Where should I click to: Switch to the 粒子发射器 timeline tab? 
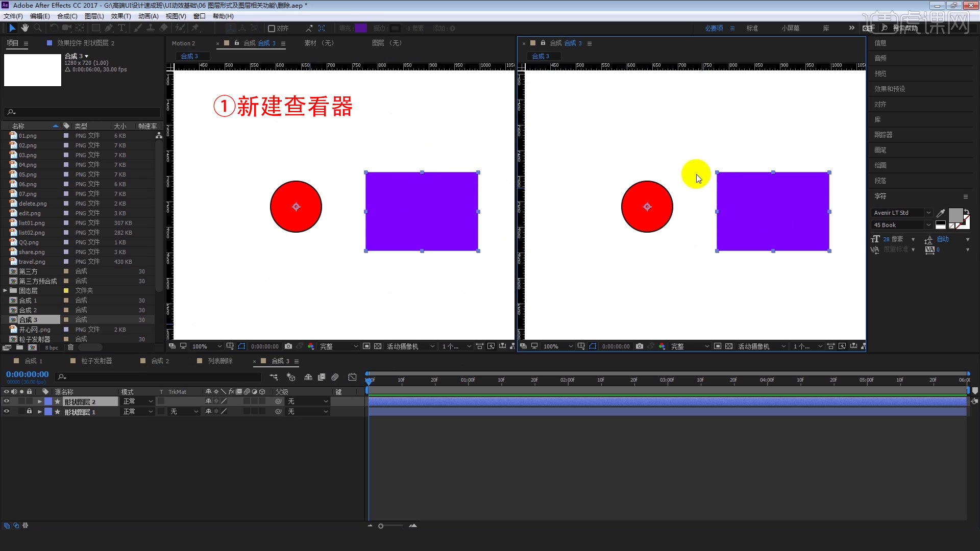pos(97,361)
